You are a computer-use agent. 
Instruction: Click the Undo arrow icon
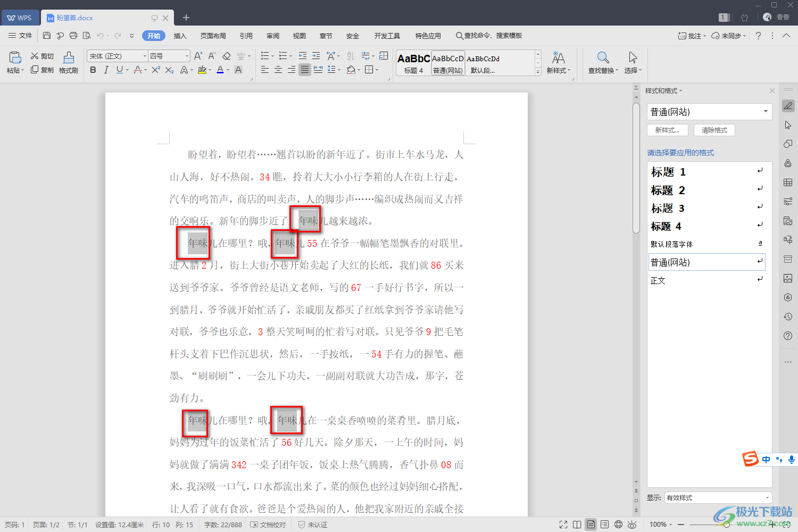[x=100, y=36]
